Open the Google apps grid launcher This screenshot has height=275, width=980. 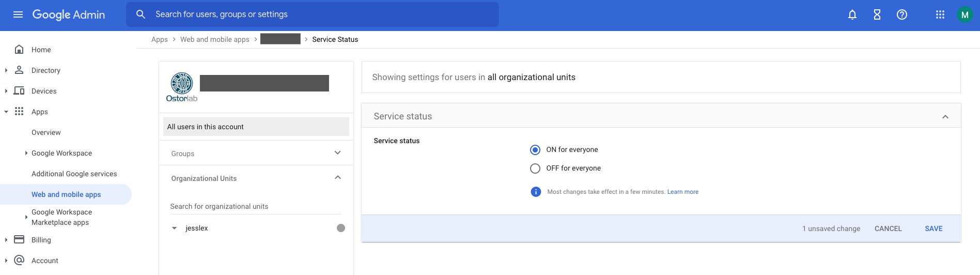940,14
